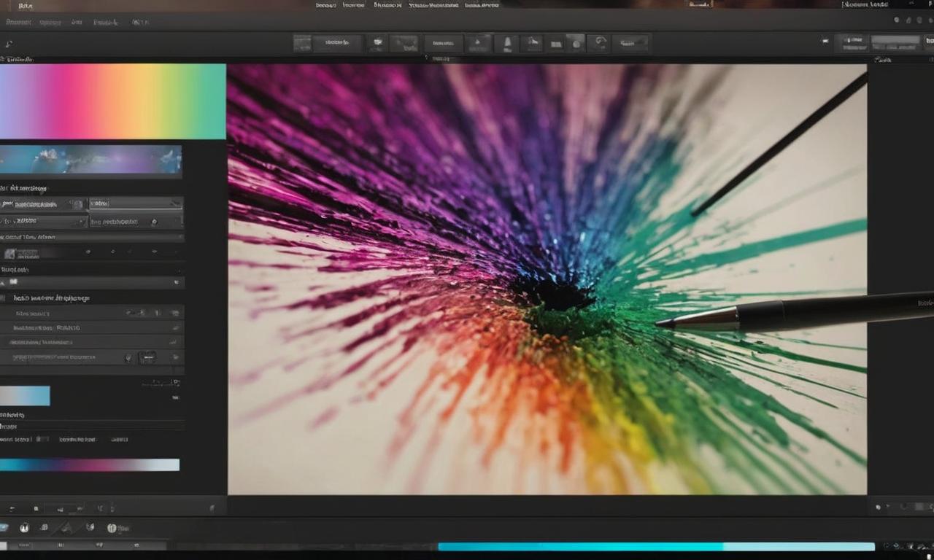Toggle the dark switch in last left-panel row
934x560 pixels.
click(x=147, y=357)
